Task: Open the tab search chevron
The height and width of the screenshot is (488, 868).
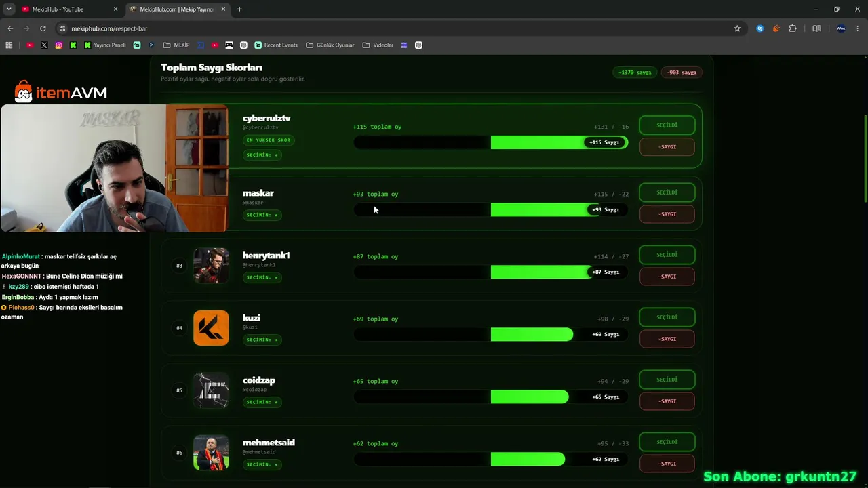Action: [x=9, y=9]
